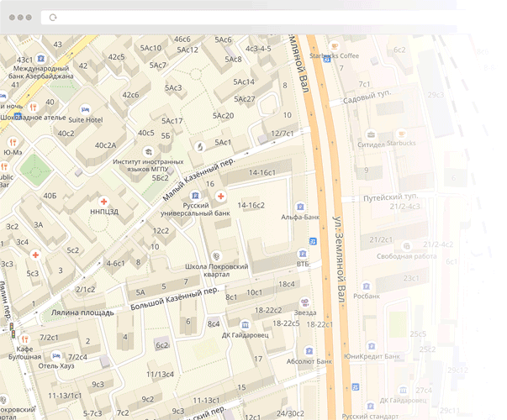507x420 pixels.
Task: Click the Садовый туп. street label
Action: (x=367, y=97)
